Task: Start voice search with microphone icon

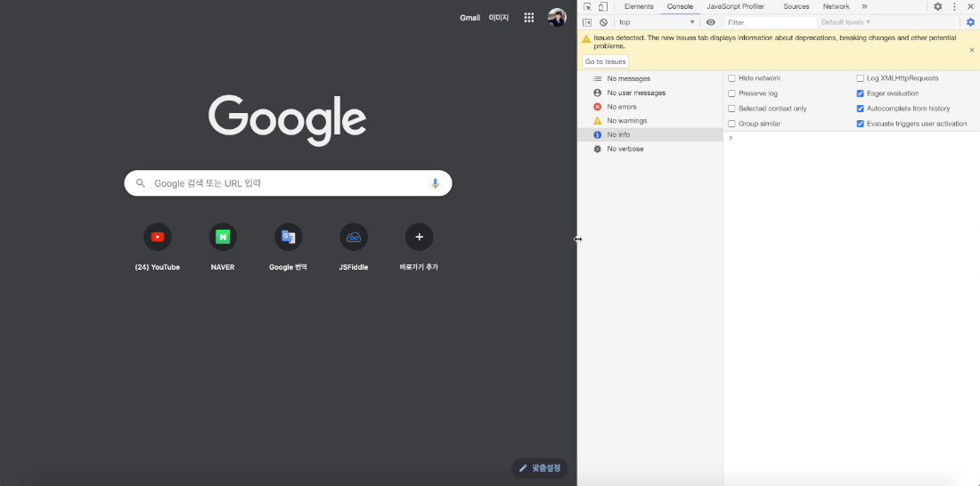Action: click(435, 183)
